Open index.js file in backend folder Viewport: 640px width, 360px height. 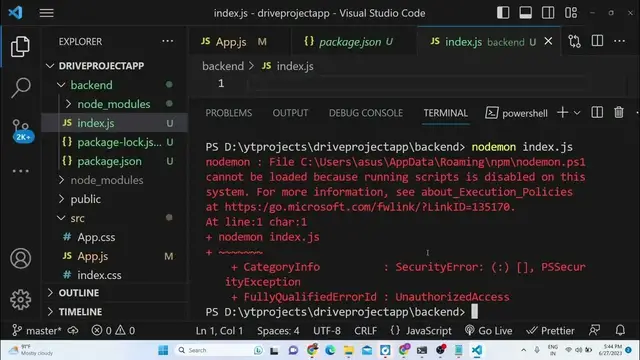(x=115, y=123)
